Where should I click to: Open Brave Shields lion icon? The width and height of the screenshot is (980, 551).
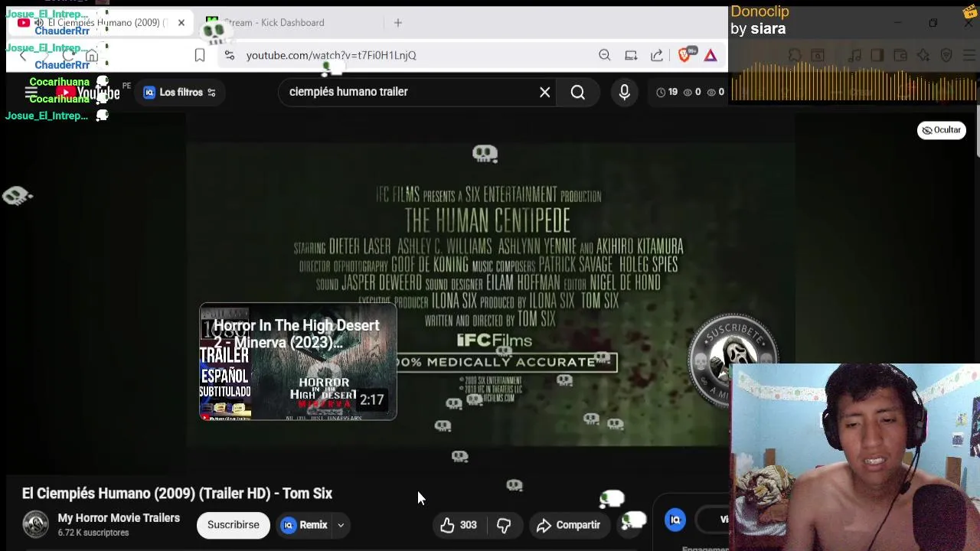tap(686, 54)
